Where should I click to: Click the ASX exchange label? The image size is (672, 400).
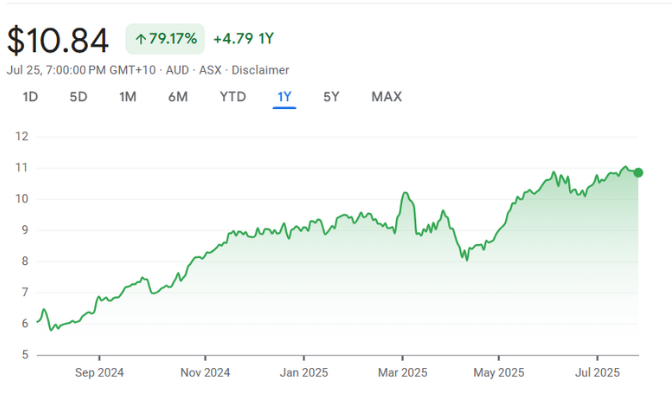click(x=212, y=70)
